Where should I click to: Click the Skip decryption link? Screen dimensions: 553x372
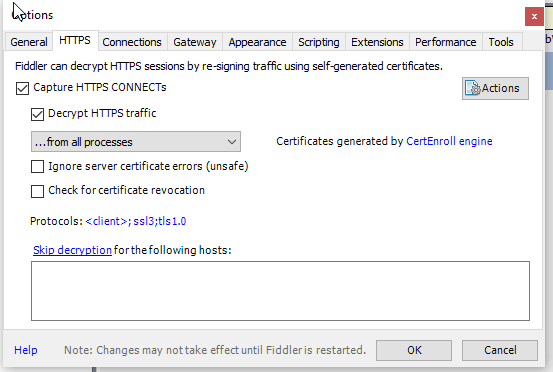pos(72,250)
